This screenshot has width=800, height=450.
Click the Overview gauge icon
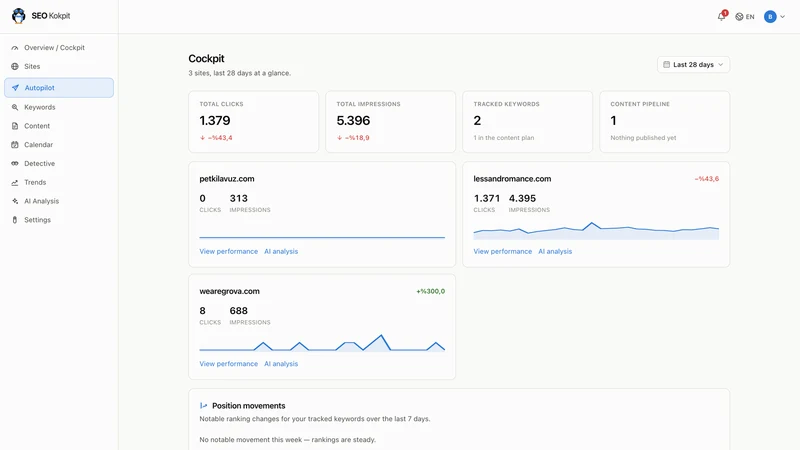(15, 47)
